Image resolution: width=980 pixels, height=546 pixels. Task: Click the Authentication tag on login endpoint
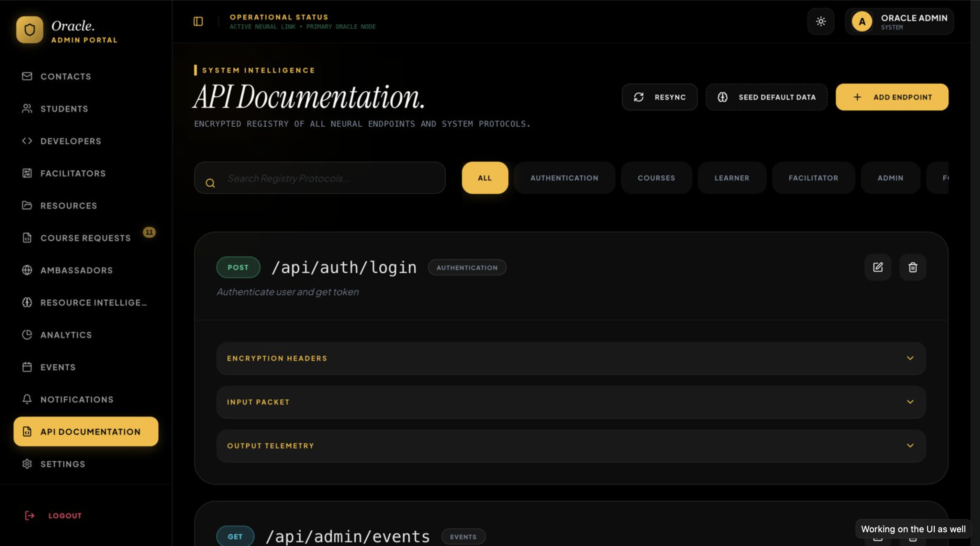[x=467, y=268]
